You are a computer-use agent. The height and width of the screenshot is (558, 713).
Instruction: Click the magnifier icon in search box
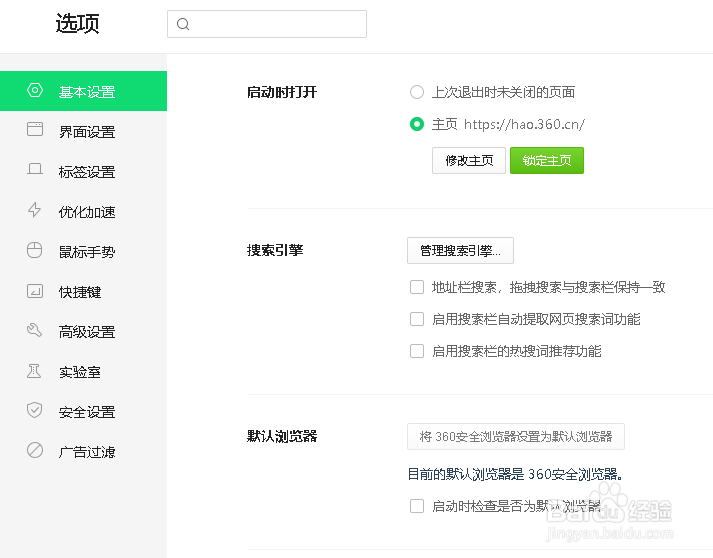click(183, 24)
